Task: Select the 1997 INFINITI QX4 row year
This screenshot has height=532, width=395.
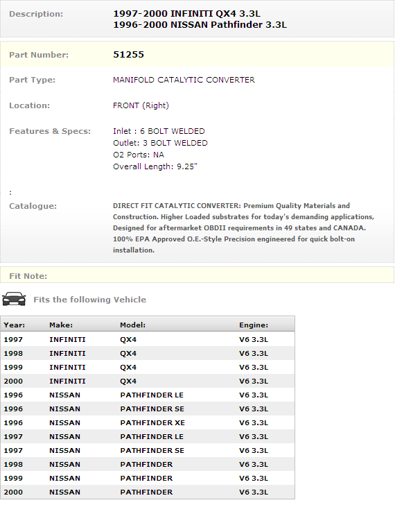Action: coord(13,340)
